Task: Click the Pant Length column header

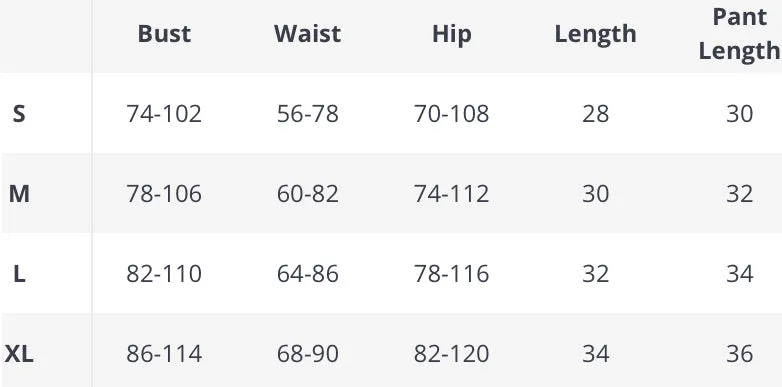Action: [x=739, y=34]
